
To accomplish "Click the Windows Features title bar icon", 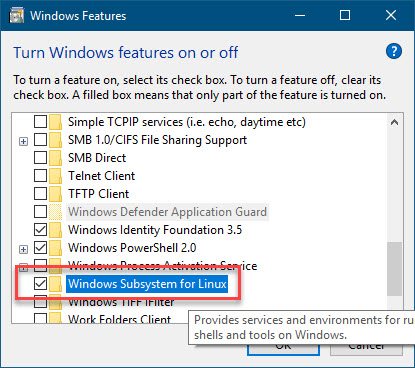I will pyautogui.click(x=17, y=16).
